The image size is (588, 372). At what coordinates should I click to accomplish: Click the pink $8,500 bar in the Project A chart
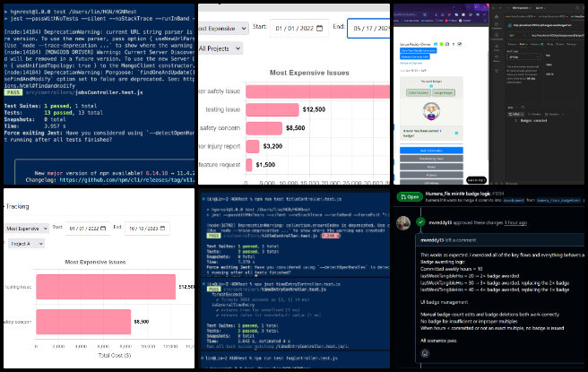tap(83, 322)
